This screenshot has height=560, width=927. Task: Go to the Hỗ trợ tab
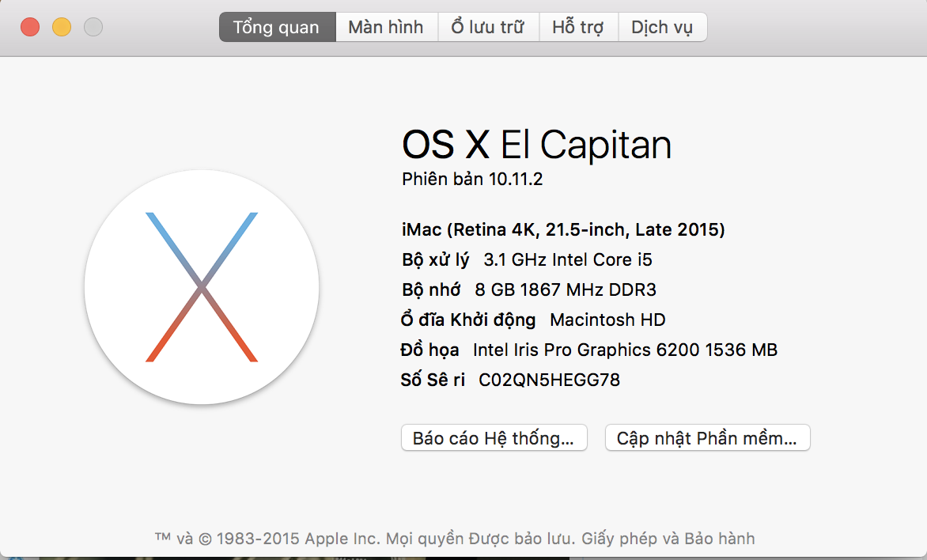pyautogui.click(x=578, y=27)
